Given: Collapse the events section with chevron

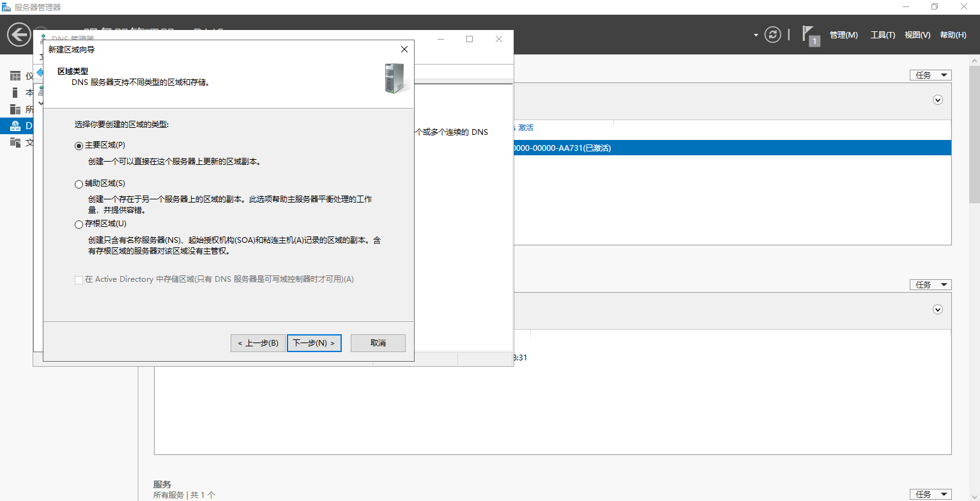Looking at the screenshot, I should tap(938, 309).
